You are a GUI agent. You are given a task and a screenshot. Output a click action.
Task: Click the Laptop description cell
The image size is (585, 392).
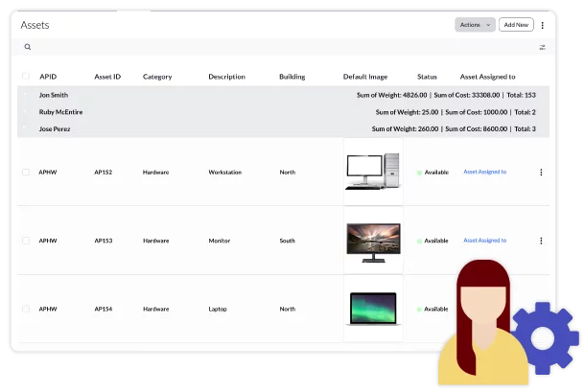[x=218, y=310]
